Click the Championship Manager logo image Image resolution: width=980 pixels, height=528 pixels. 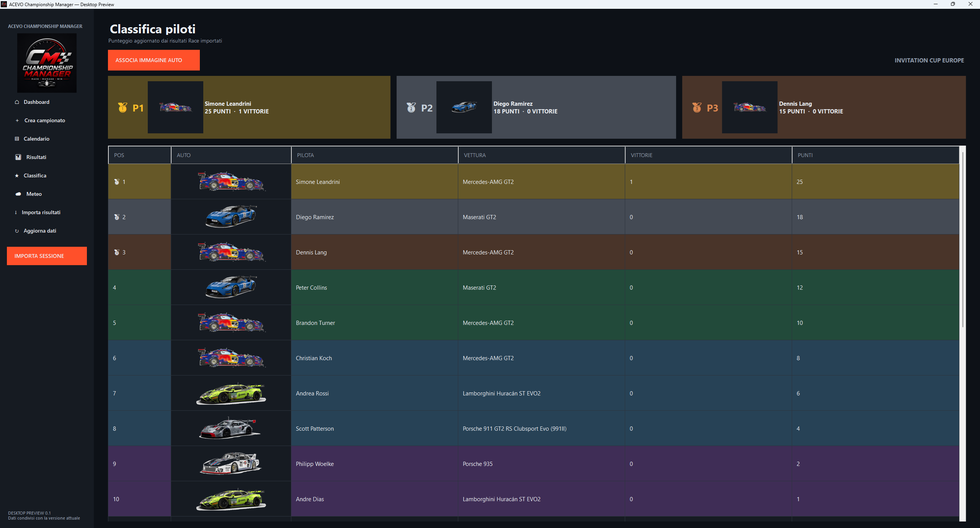tap(47, 63)
